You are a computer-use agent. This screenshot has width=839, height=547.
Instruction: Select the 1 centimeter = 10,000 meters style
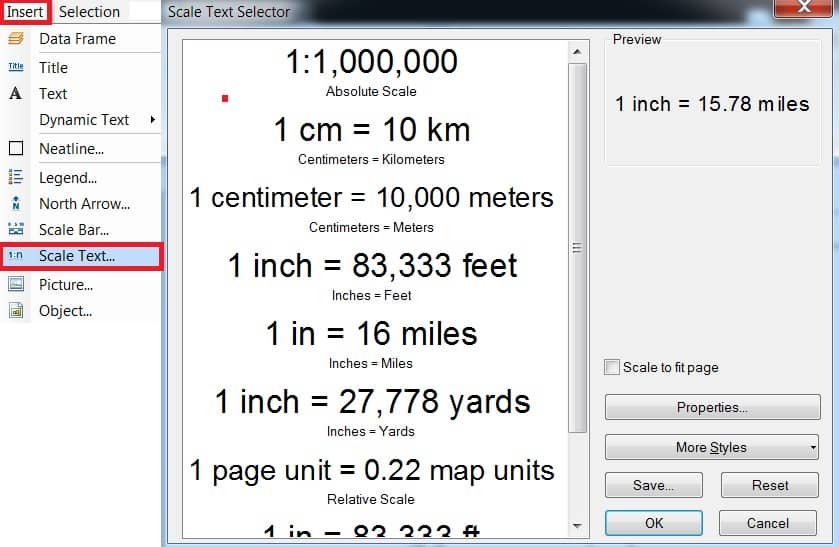click(x=372, y=208)
